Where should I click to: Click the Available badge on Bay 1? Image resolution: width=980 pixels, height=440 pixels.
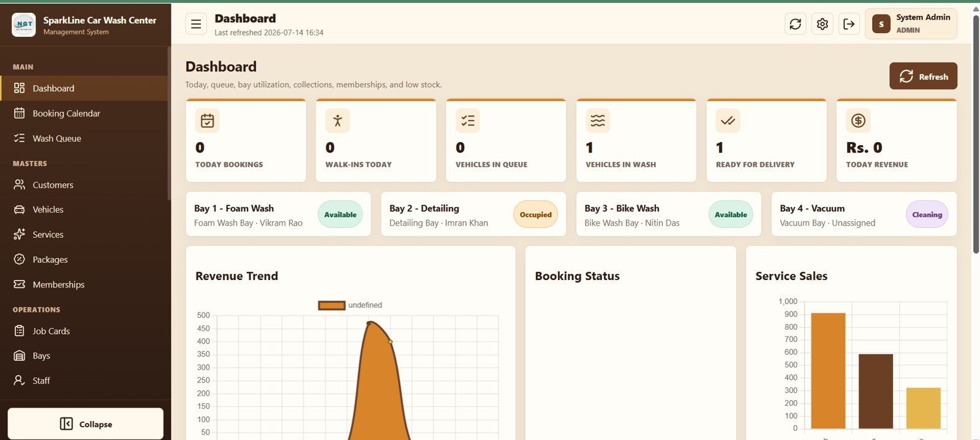[x=340, y=214]
